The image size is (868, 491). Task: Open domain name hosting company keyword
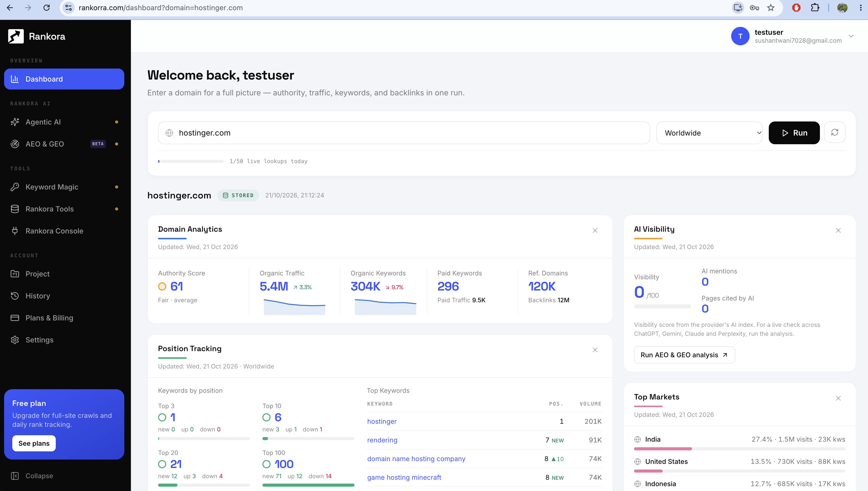point(416,459)
